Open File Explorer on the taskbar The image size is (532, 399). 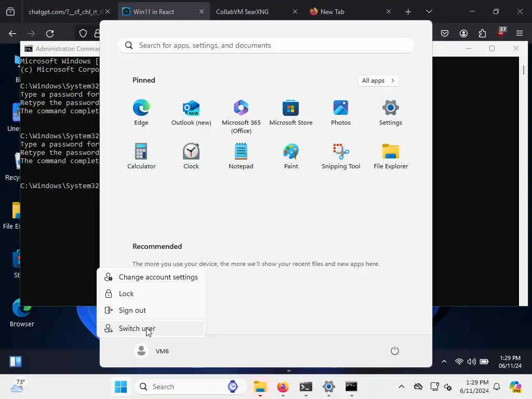coord(260,387)
